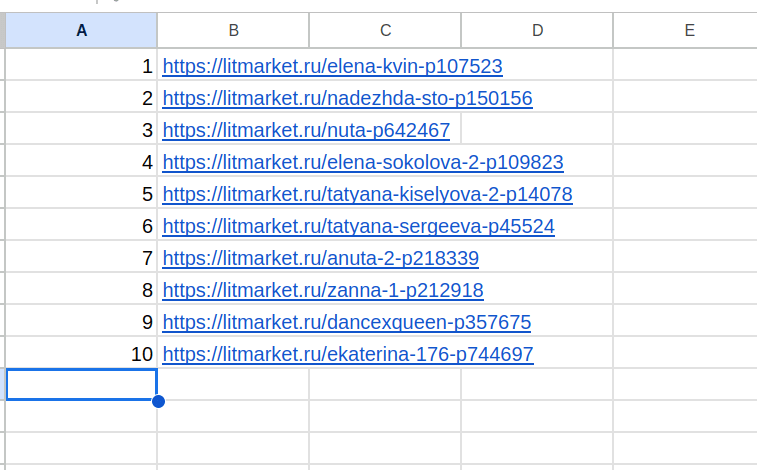Click the tatyana-sergeeva-p45524 link
This screenshot has width=757, height=470.
358,227
